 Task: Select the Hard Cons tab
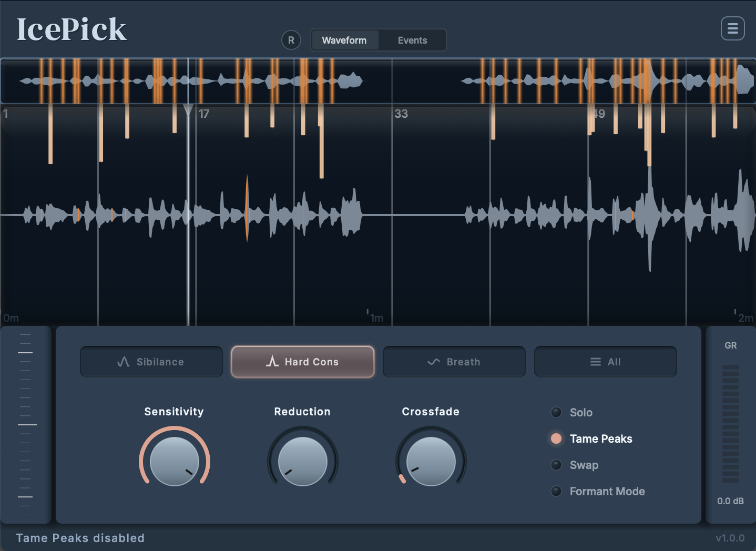(x=303, y=362)
